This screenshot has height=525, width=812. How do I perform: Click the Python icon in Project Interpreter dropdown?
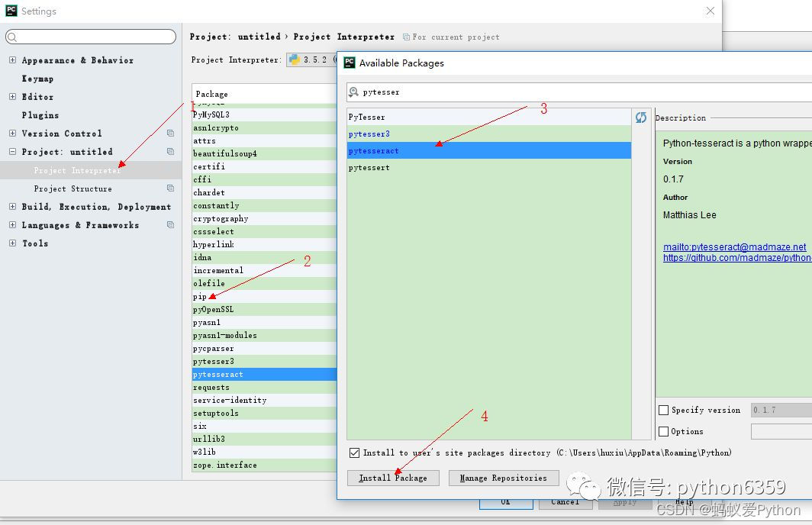coord(295,60)
